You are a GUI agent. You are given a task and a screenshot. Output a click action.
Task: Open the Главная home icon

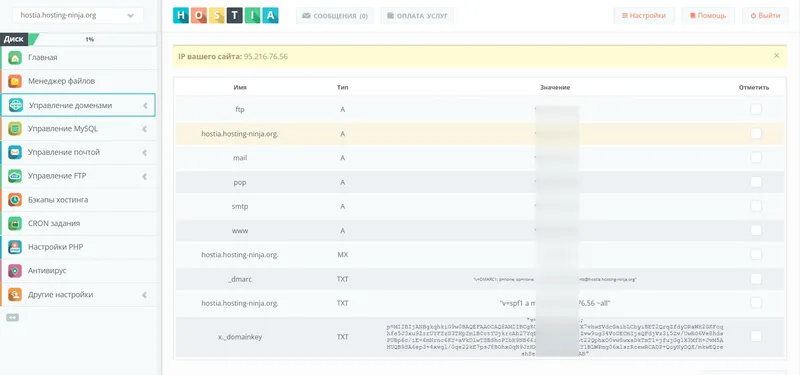pyautogui.click(x=15, y=58)
